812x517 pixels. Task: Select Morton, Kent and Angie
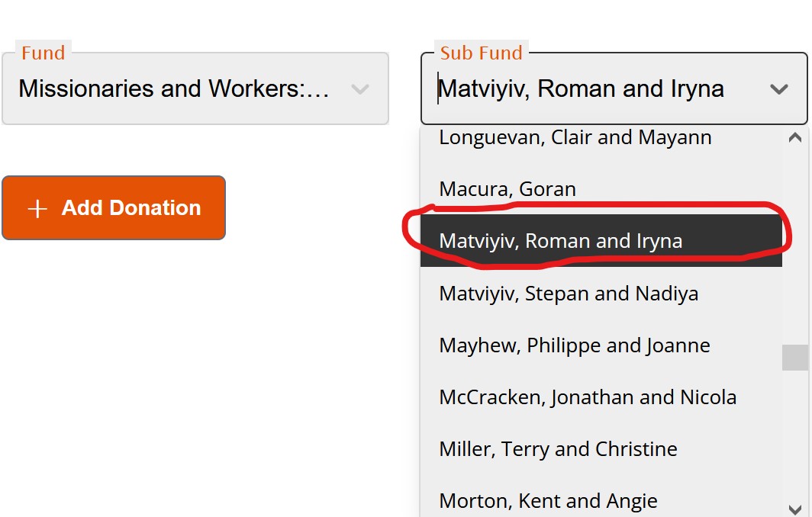pyautogui.click(x=548, y=501)
